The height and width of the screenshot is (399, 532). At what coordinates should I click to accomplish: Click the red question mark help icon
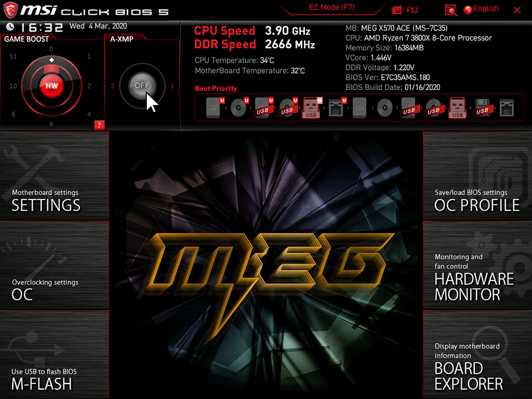point(99,125)
